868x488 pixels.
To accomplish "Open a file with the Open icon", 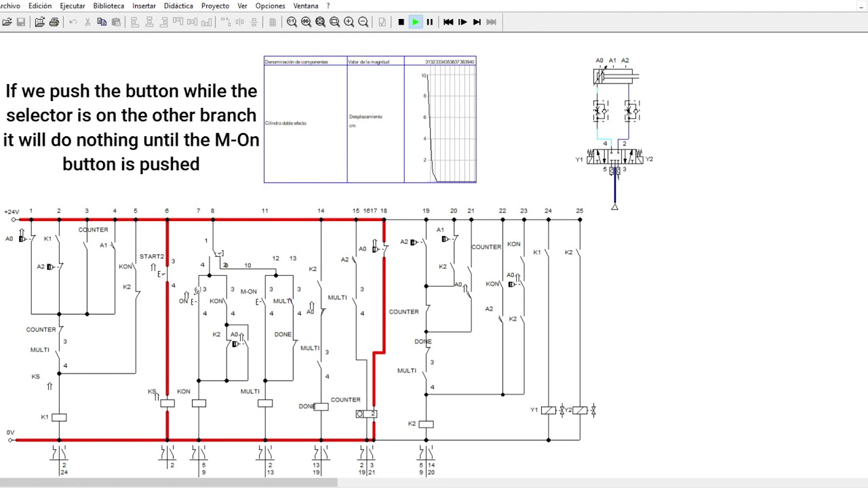I will (x=7, y=22).
